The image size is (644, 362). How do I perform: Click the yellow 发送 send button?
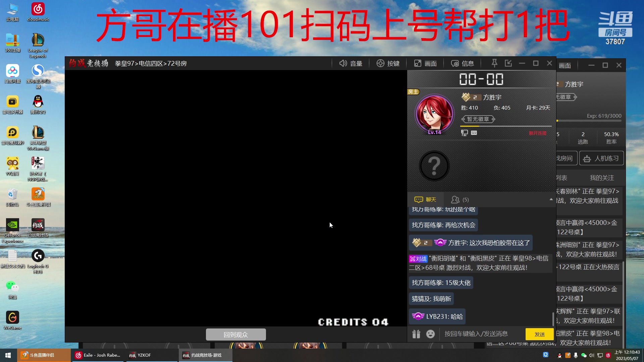[539, 334]
